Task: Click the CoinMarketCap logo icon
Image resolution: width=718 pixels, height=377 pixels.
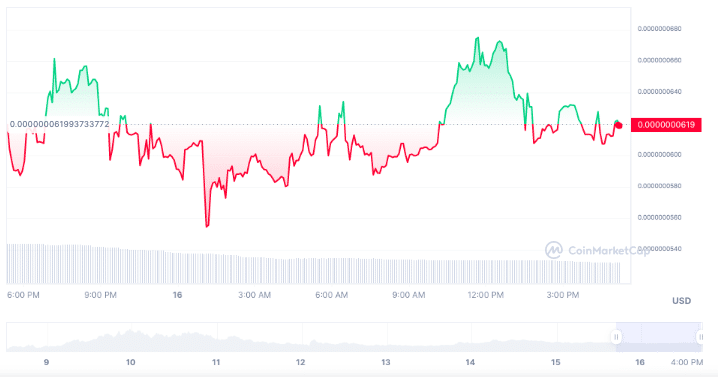Action: coord(554,250)
